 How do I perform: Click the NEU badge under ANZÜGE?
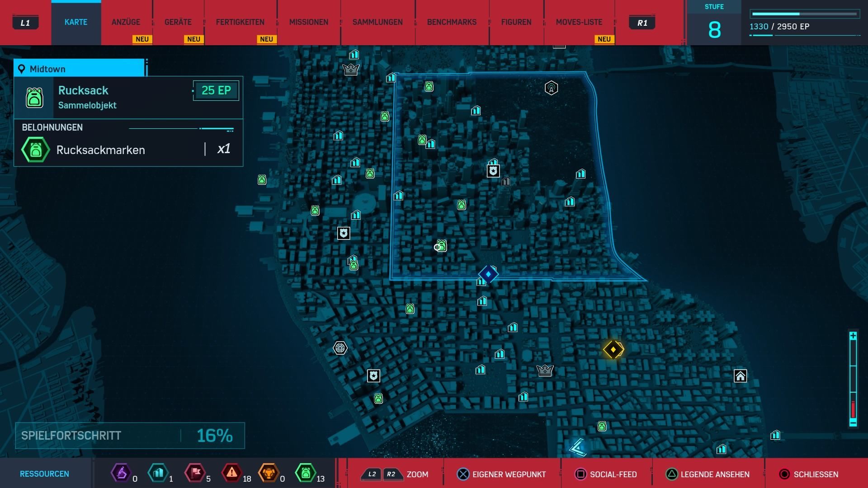click(142, 39)
